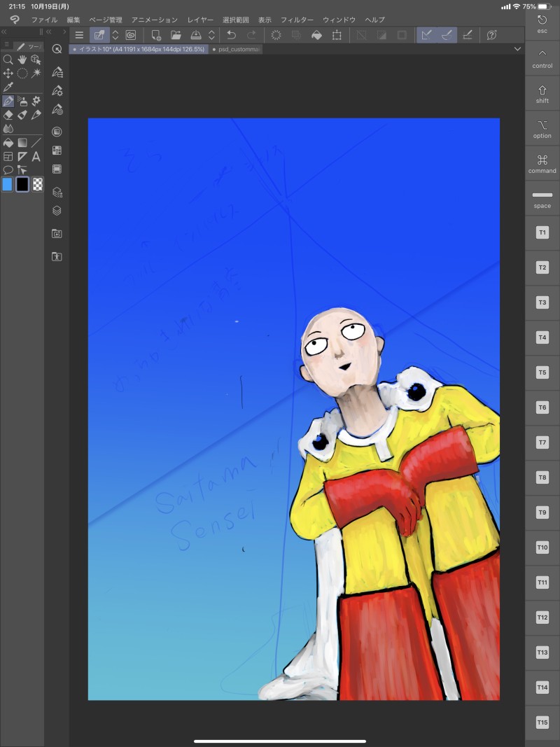Screen dimensions: 560x747
Task: Expand the dropdown beside the Save icon
Action: point(211,35)
